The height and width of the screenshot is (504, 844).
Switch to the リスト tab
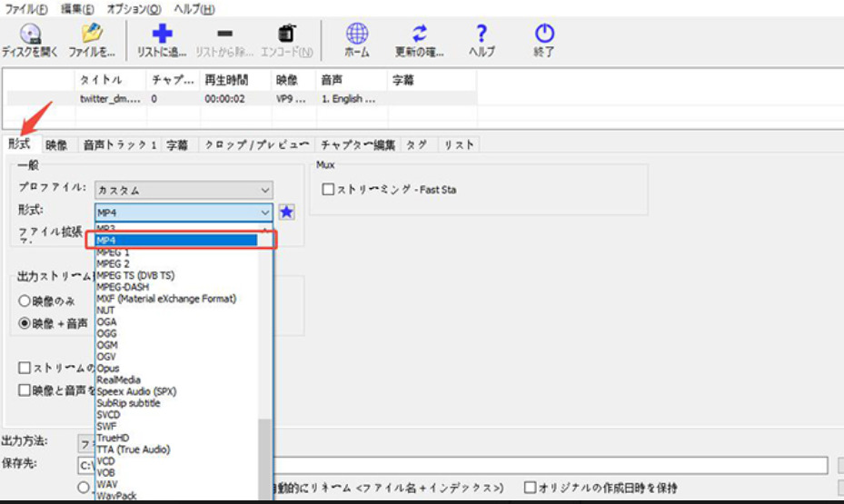(x=459, y=144)
